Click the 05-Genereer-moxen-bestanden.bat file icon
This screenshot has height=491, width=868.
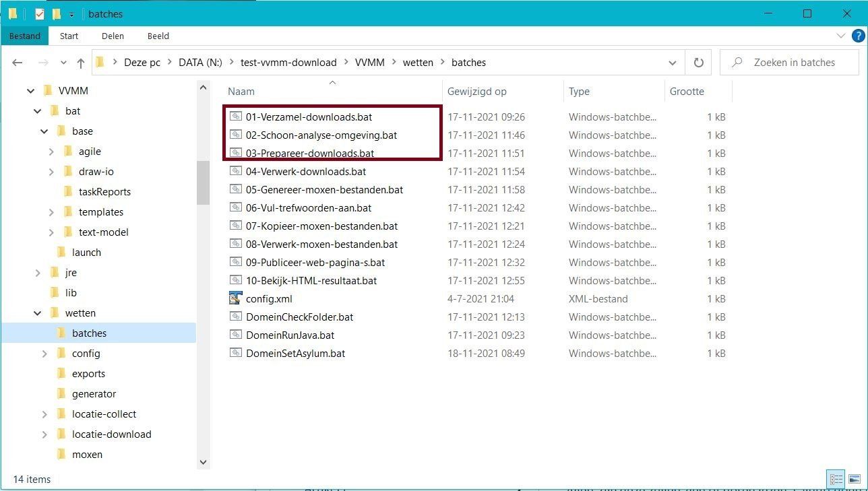235,189
